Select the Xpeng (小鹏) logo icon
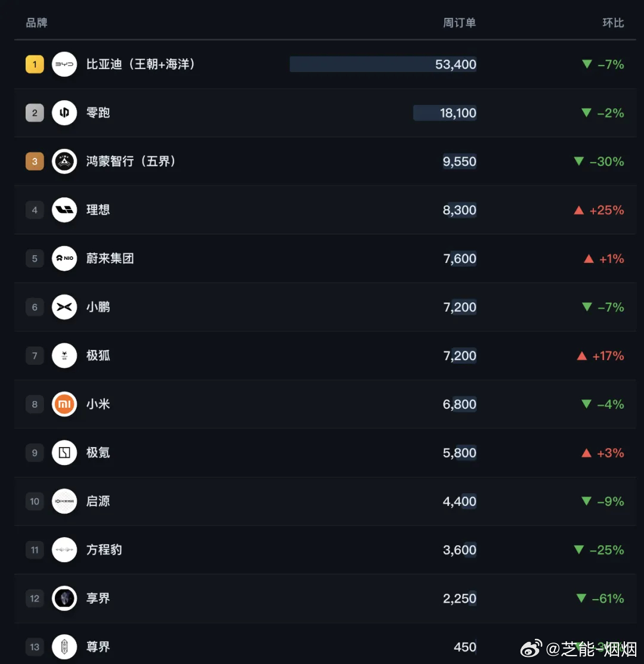 pyautogui.click(x=64, y=307)
